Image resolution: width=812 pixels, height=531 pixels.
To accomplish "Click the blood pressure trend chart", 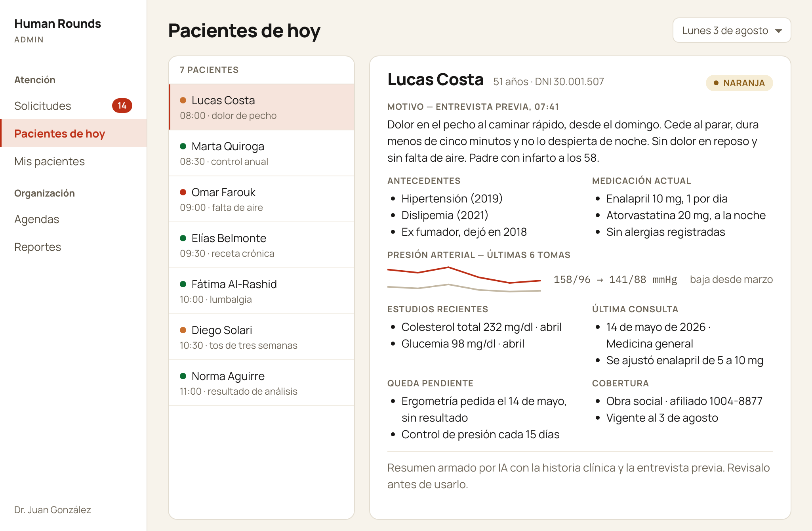I will pos(464,280).
